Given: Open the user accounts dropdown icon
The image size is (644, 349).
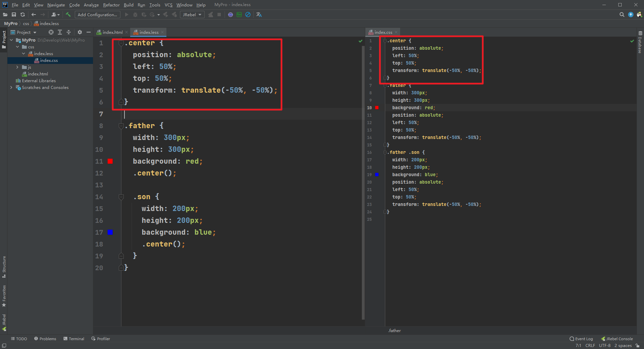Looking at the screenshot, I should 55,15.
